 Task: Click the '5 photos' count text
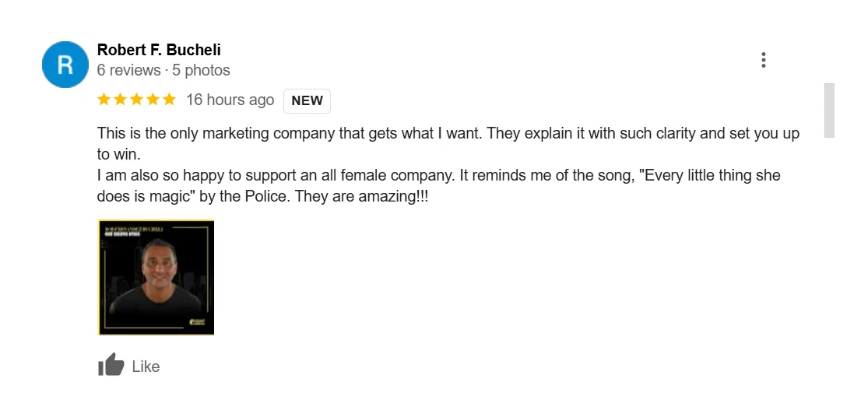[x=201, y=70]
